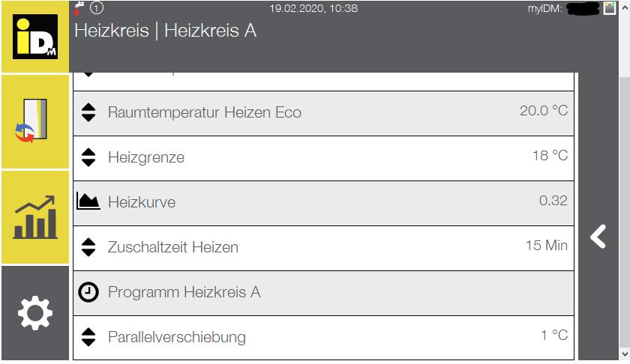Click the circled number one status icon

97,7
